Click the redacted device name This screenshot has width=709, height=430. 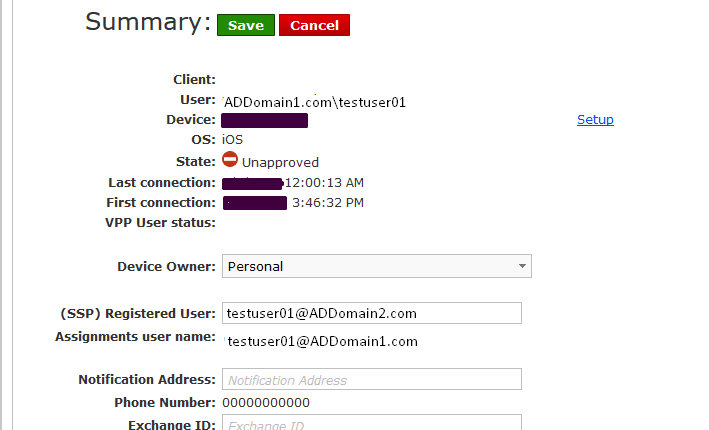(x=264, y=121)
